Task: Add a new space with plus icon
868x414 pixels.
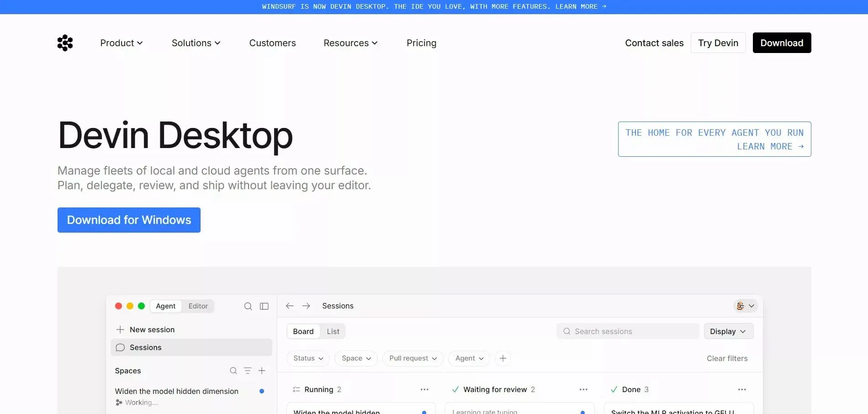Action: pyautogui.click(x=262, y=371)
